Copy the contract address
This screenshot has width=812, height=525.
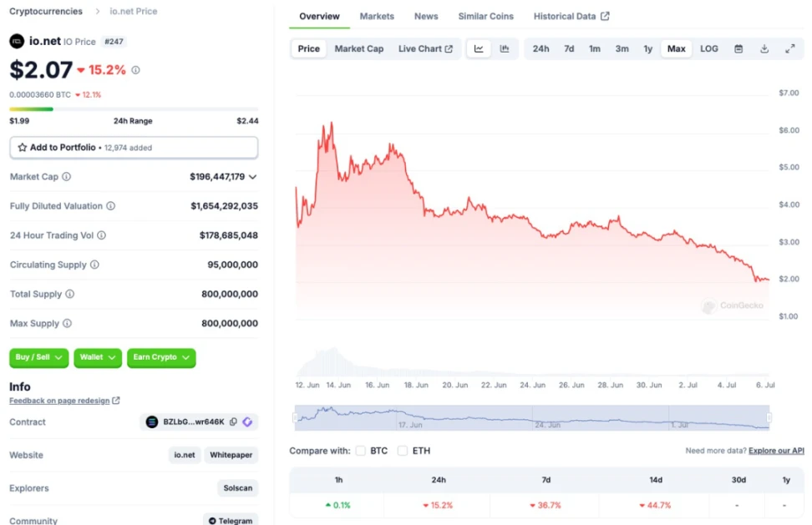point(233,422)
